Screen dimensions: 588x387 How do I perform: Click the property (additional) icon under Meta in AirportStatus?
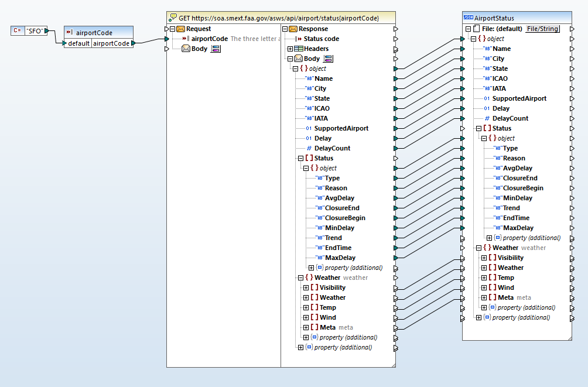(x=491, y=307)
